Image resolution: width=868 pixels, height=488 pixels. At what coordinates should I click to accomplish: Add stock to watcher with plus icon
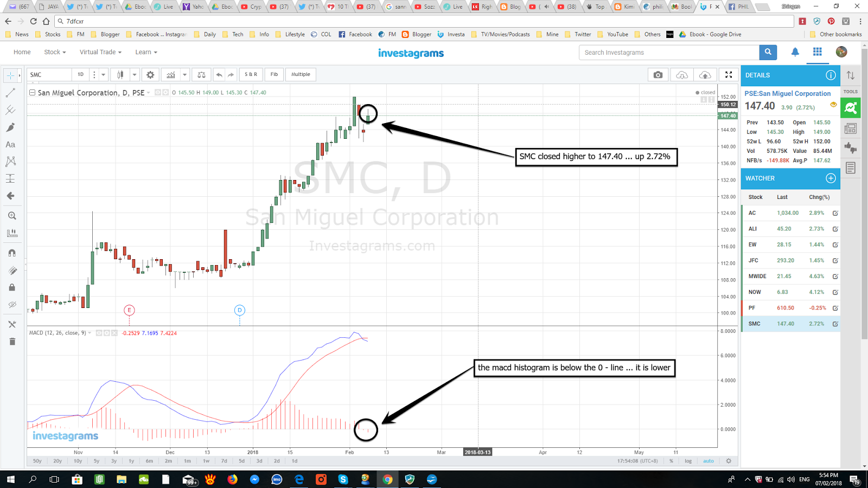coord(831,178)
